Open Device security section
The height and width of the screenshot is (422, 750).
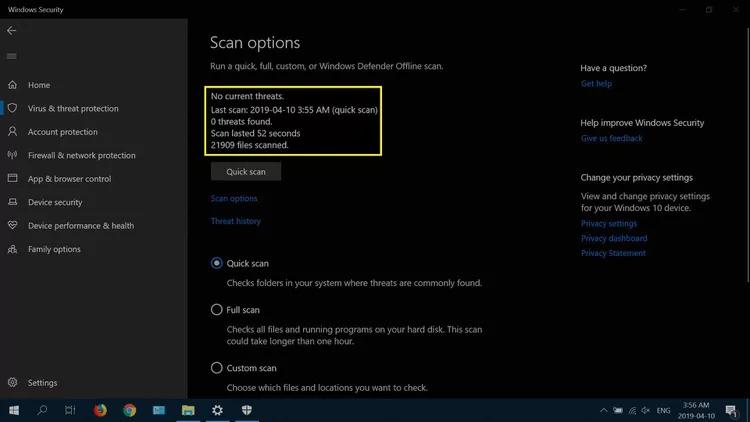point(55,202)
